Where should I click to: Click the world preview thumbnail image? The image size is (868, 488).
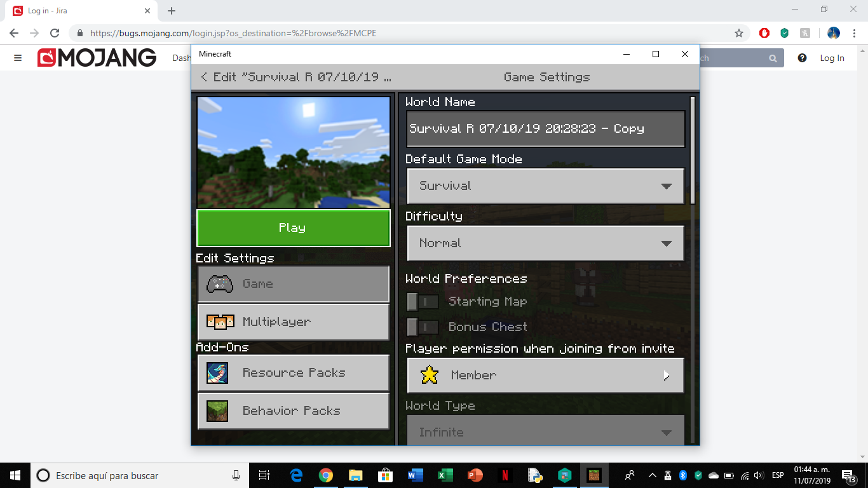coord(293,152)
